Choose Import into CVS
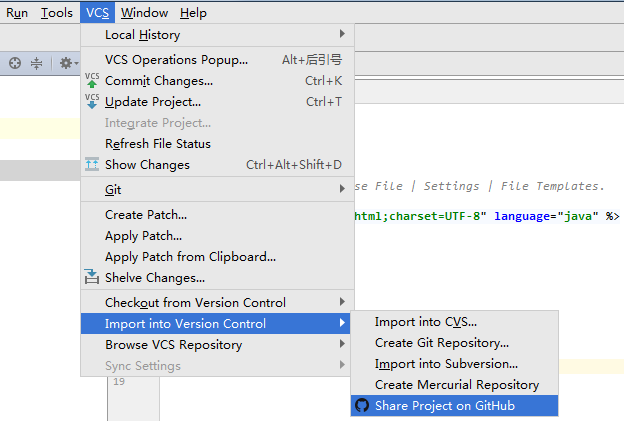 click(x=454, y=322)
